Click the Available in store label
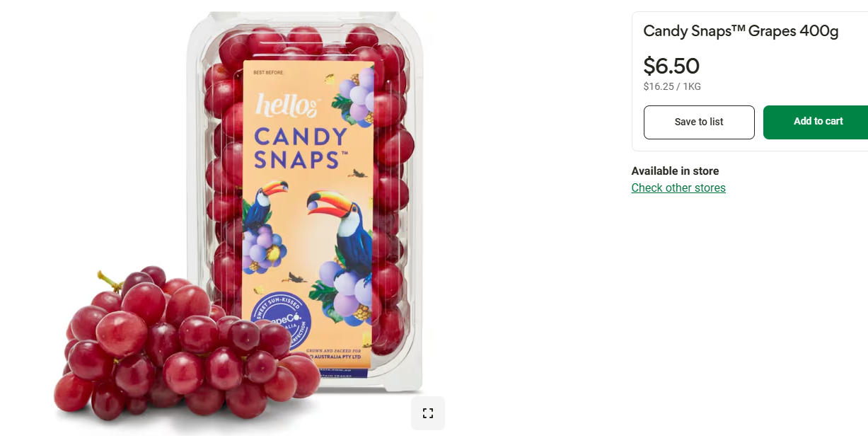This screenshot has width=868, height=438. pos(675,171)
